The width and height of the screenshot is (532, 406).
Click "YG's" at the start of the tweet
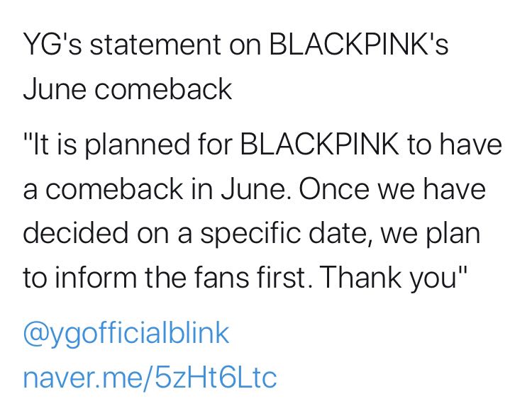pyautogui.click(x=52, y=45)
